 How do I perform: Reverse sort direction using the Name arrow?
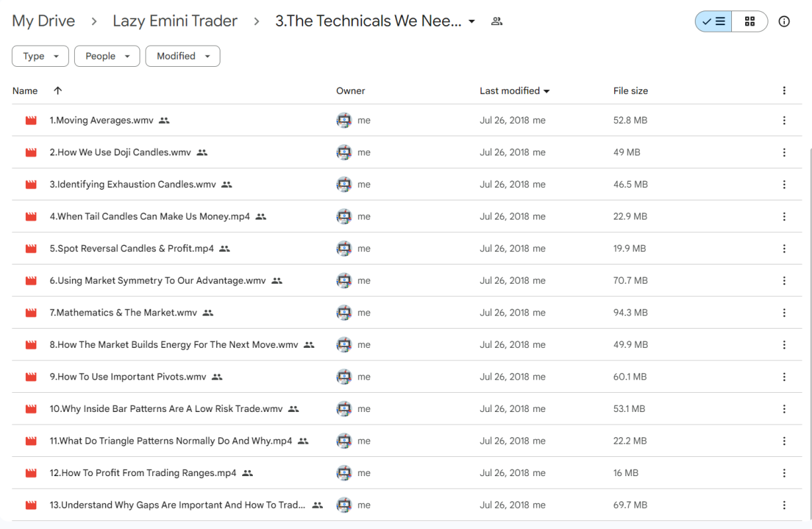click(58, 91)
